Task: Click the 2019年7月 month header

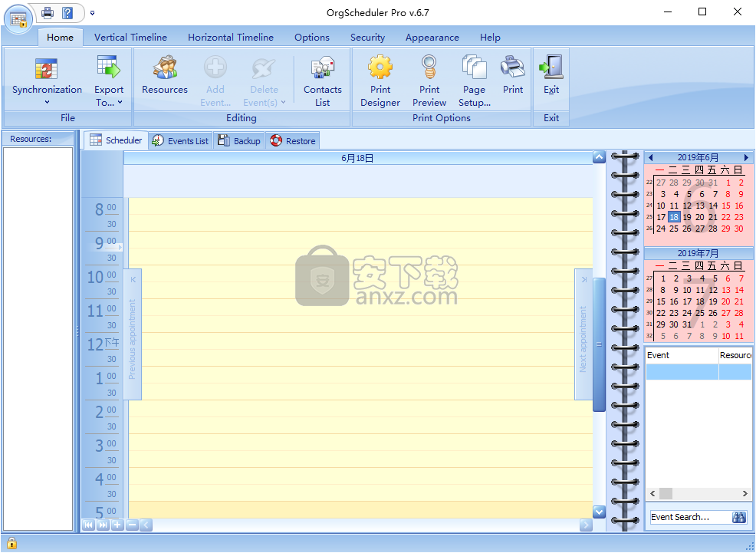Action: (698, 253)
